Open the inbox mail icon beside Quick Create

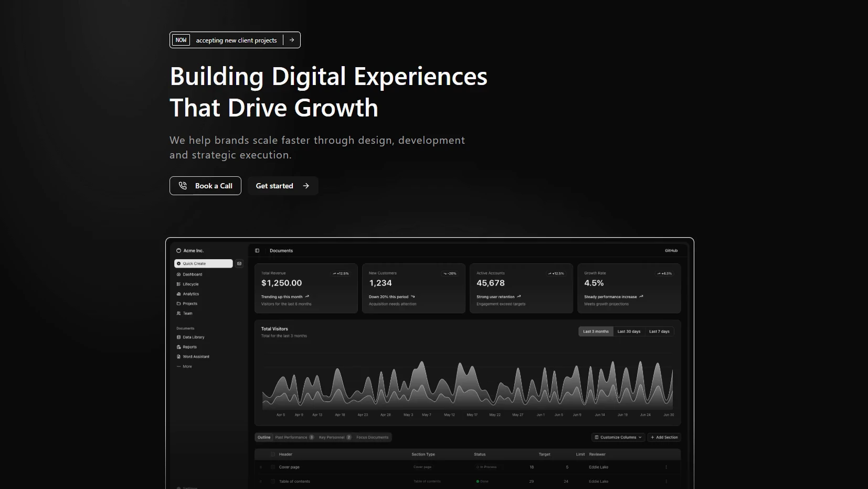(239, 263)
